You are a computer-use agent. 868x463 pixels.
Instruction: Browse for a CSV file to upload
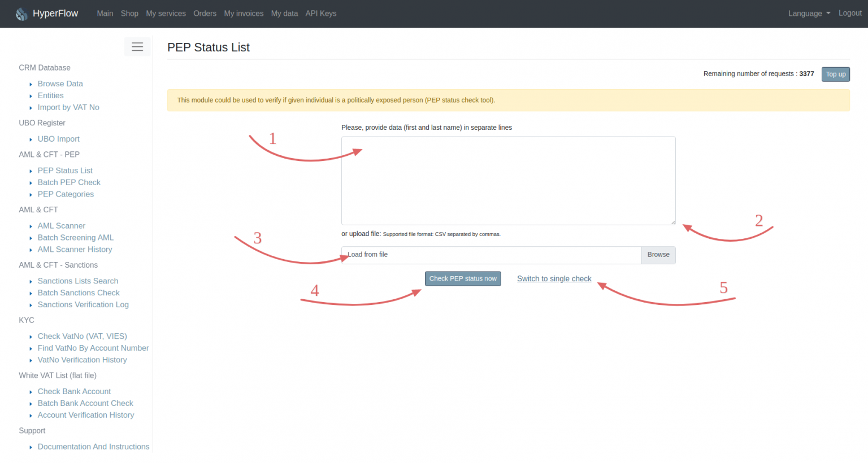[x=658, y=255]
